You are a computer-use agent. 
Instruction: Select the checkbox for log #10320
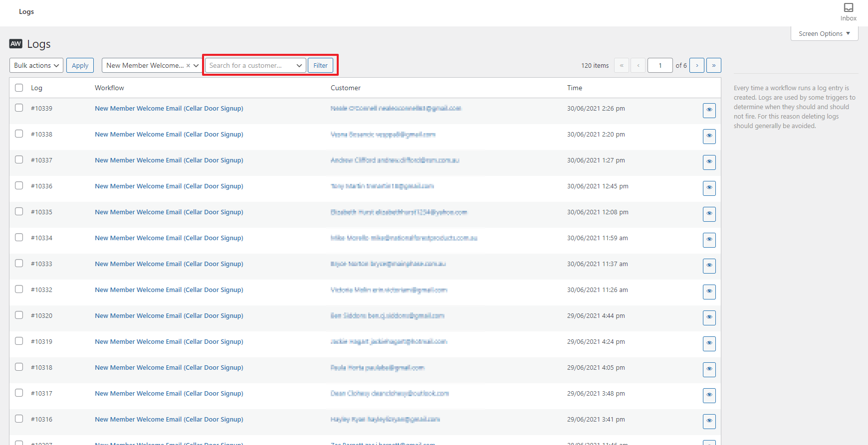[19, 315]
